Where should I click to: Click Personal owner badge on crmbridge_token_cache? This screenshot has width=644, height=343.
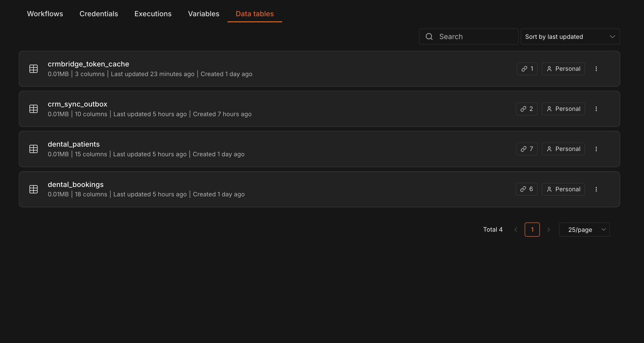coord(563,69)
